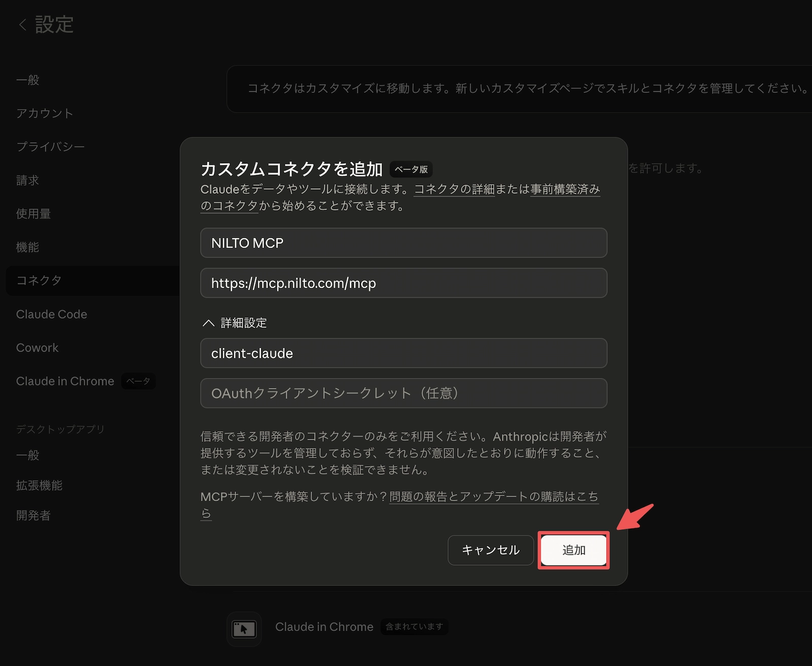The height and width of the screenshot is (666, 812).
Task: Open the コネクタの詳細 link
Action: (x=454, y=189)
